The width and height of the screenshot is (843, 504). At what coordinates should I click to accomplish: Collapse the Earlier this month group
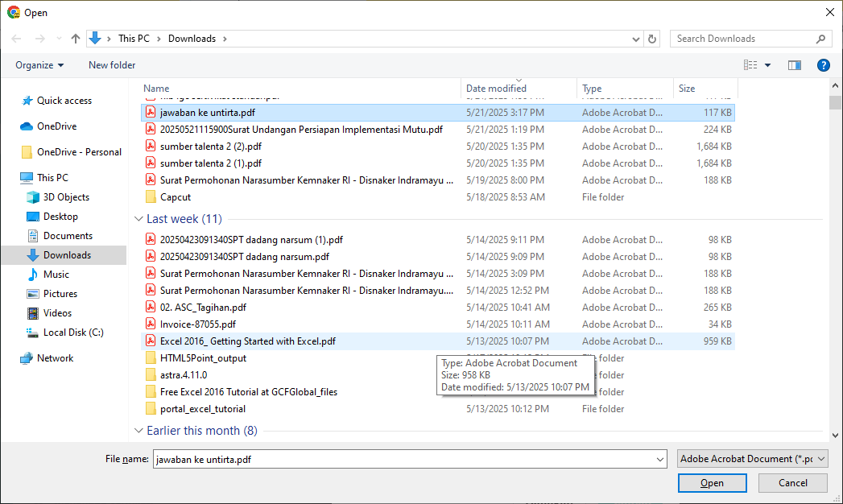coord(138,431)
